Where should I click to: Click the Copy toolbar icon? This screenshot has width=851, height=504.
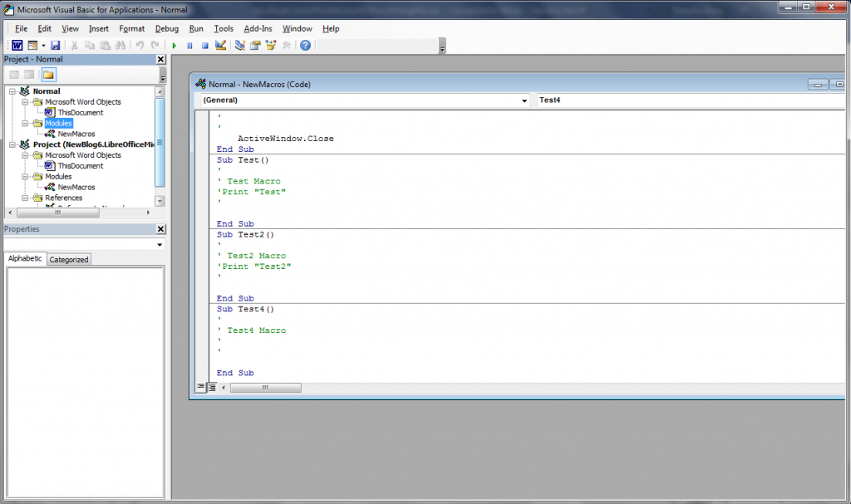pyautogui.click(x=90, y=45)
